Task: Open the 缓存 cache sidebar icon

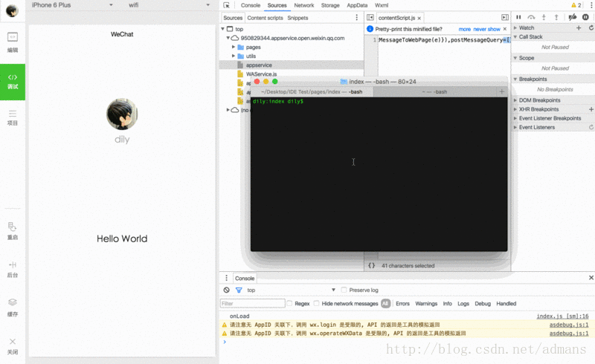Action: click(13, 308)
